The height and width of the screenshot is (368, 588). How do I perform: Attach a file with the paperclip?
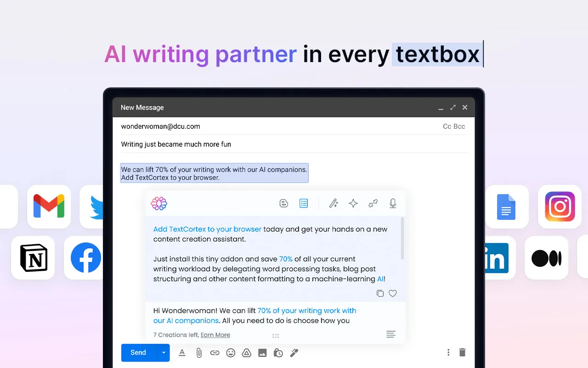198,352
